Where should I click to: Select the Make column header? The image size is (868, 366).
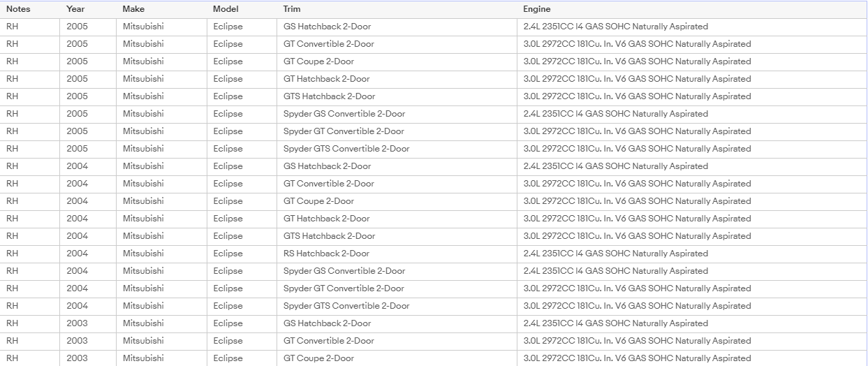click(133, 9)
